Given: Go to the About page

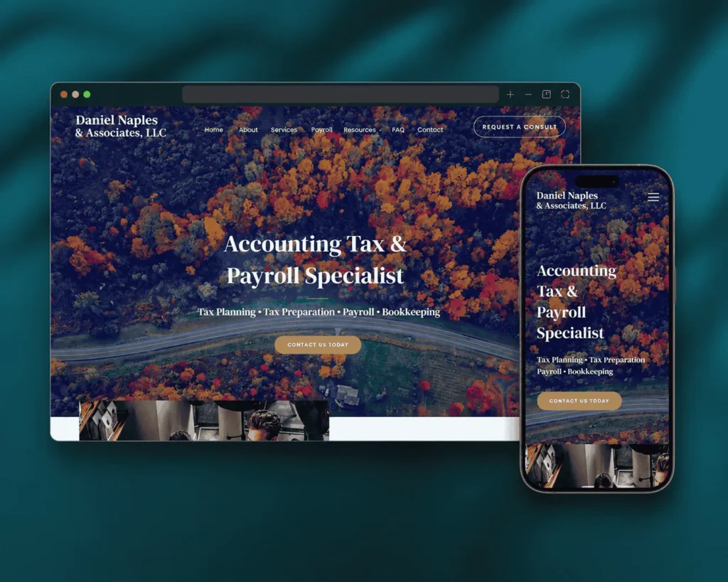Looking at the screenshot, I should pyautogui.click(x=248, y=129).
